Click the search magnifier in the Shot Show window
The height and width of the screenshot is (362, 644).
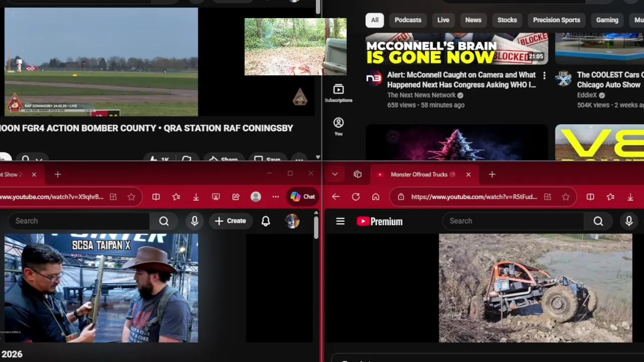(164, 221)
